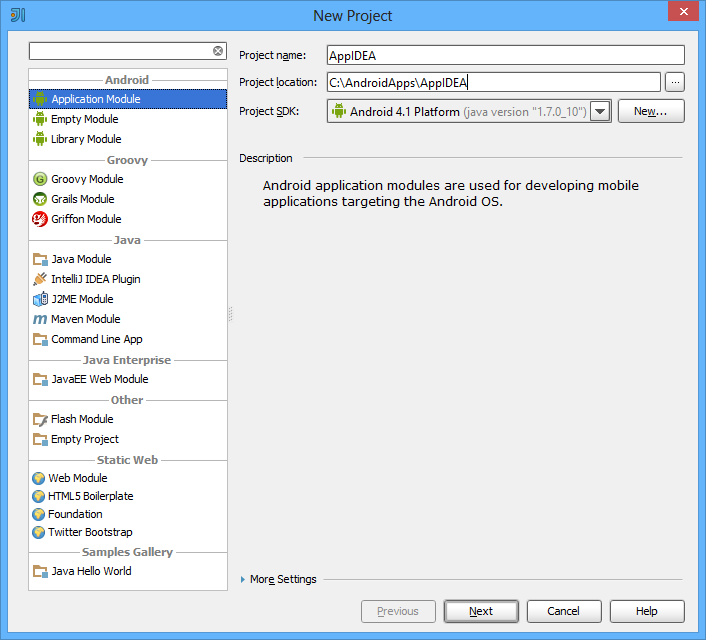Click the Maven Module 'm' icon

[x=40, y=319]
